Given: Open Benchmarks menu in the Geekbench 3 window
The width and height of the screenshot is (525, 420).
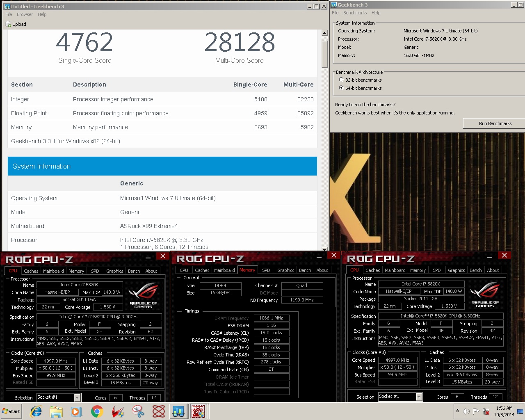Looking at the screenshot, I should tap(355, 13).
